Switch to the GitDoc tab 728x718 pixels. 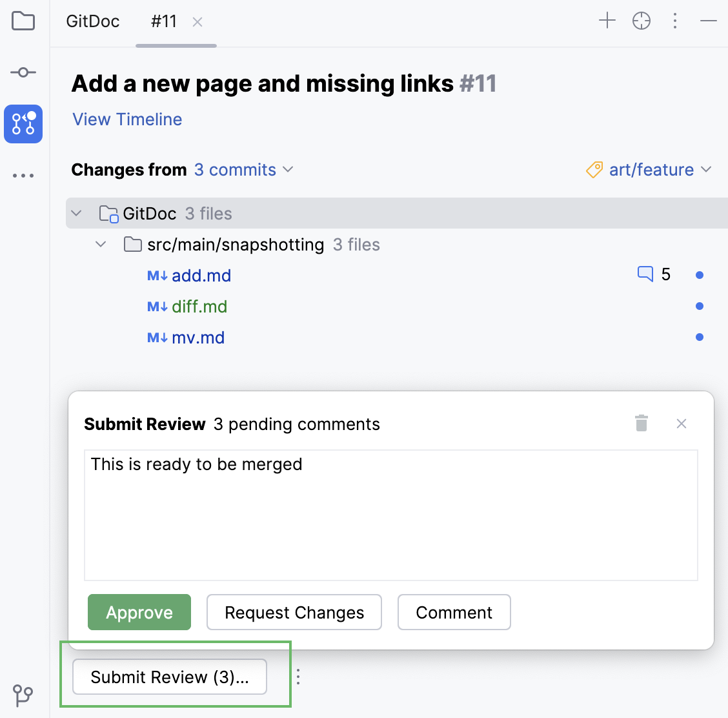92,21
